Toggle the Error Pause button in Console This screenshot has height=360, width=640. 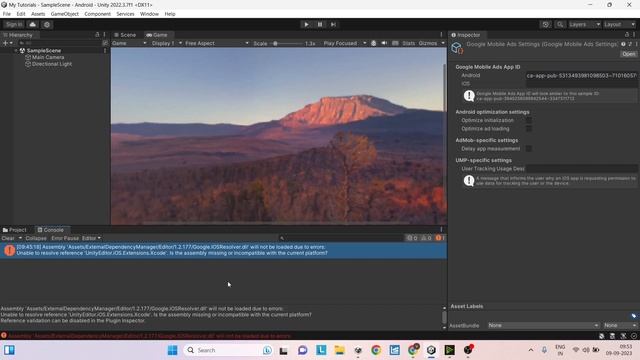[65, 238]
